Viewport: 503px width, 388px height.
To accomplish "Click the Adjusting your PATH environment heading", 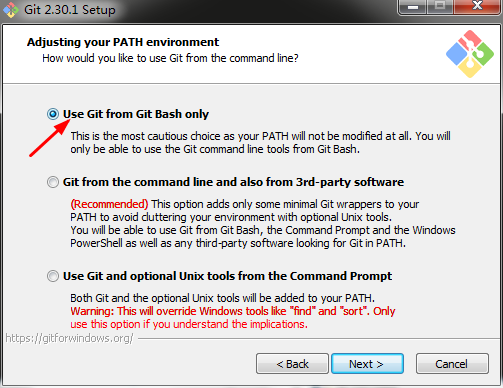I will point(123,42).
